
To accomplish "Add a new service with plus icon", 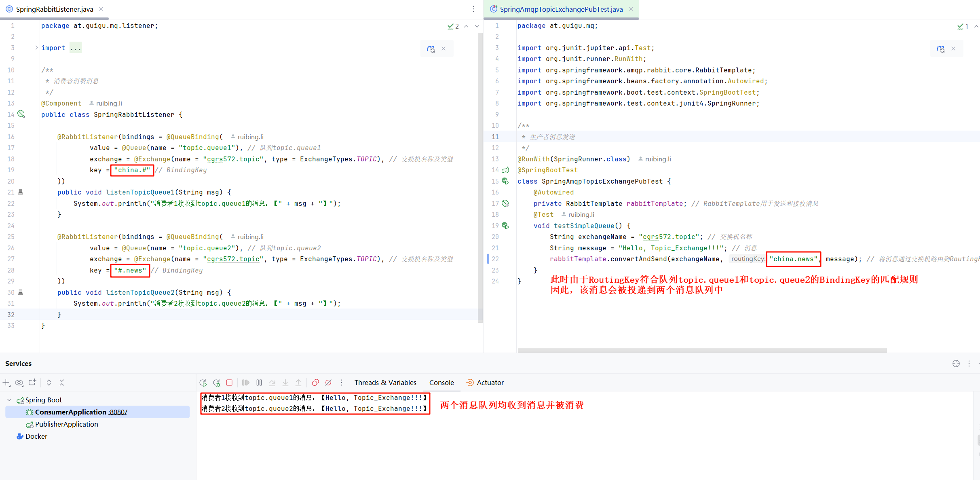I will [6, 383].
